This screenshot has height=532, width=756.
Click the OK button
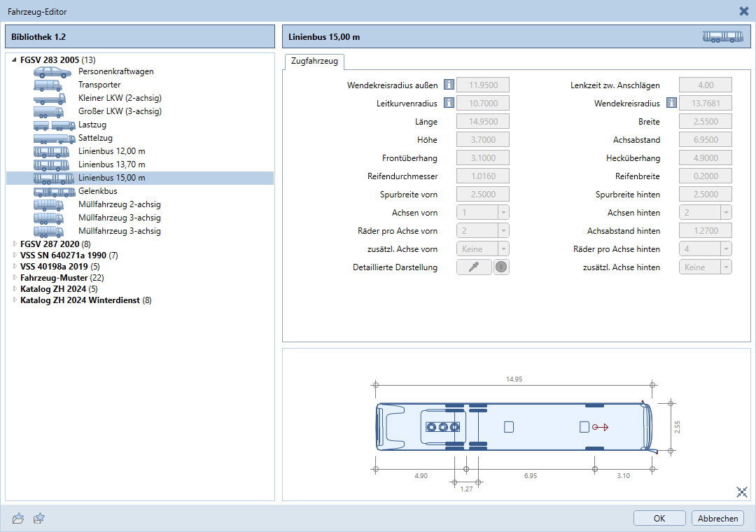659,519
